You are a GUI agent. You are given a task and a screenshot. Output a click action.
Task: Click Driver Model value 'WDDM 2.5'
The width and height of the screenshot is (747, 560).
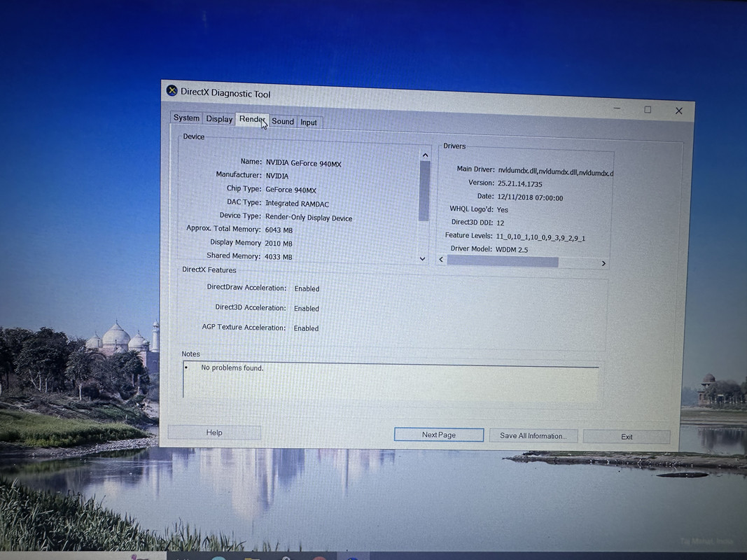[512, 249]
